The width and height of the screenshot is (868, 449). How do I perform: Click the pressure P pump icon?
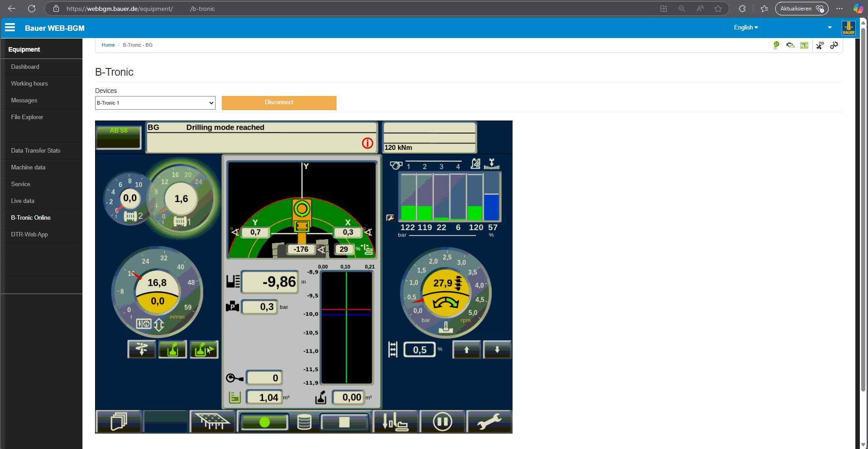[x=232, y=307]
